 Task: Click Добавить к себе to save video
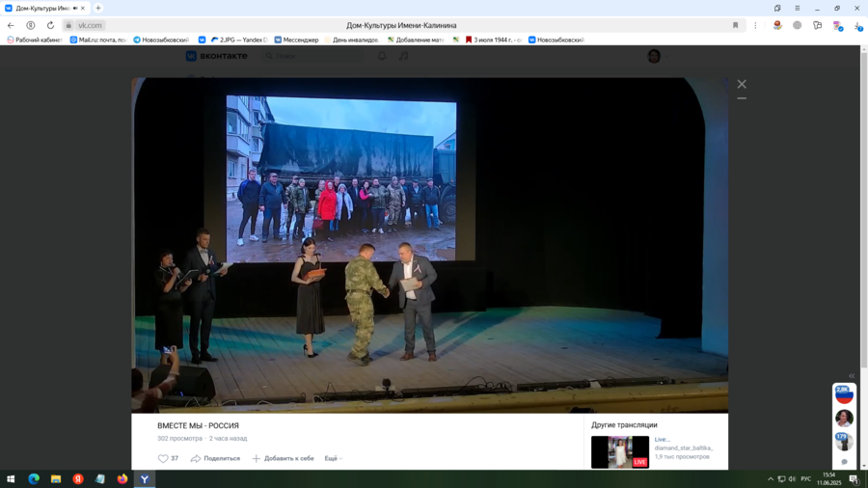coord(283,459)
